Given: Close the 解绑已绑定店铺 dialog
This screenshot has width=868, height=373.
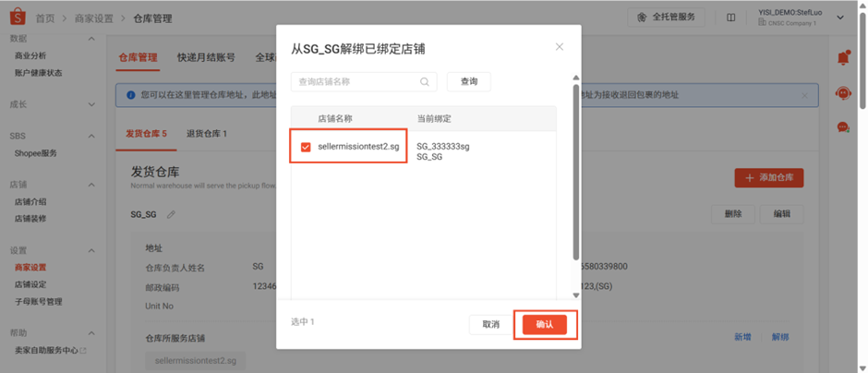Looking at the screenshot, I should pos(559,46).
